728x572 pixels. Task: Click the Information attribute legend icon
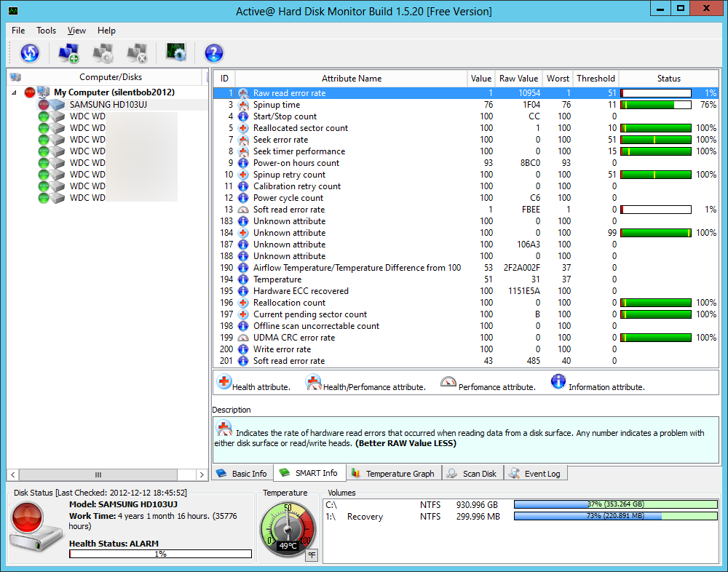click(x=558, y=381)
